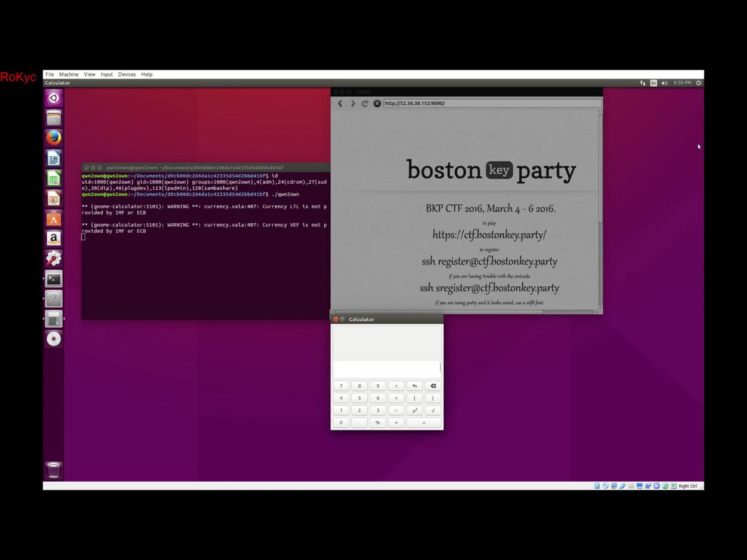Click the VirtualBox USB status icon

(x=623, y=486)
